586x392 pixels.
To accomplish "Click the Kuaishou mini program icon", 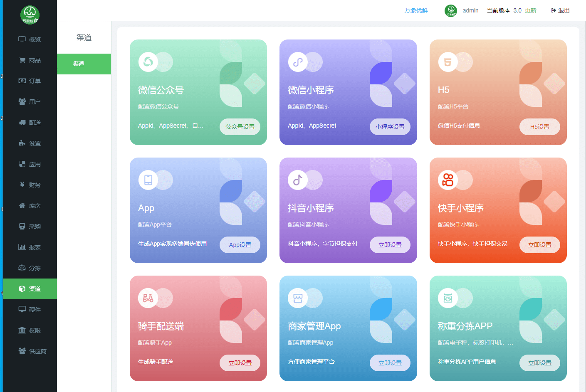I will (448, 180).
